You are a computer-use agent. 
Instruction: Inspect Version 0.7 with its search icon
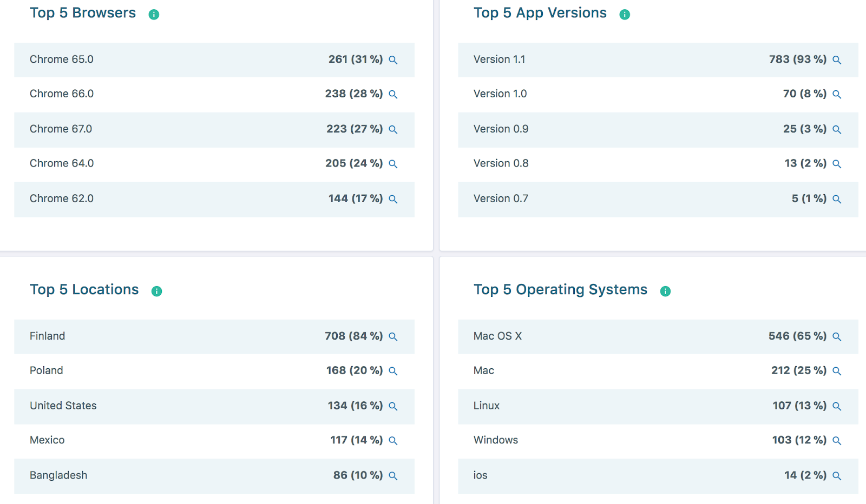[x=837, y=200]
